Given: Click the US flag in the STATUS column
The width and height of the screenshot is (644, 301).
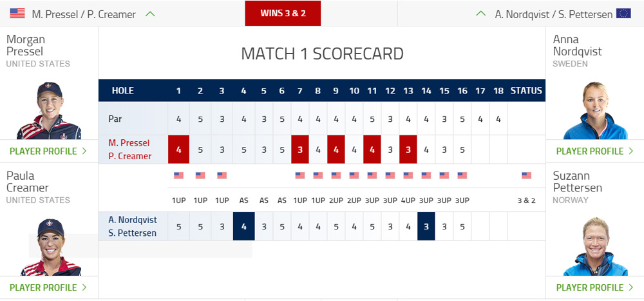Looking at the screenshot, I should [527, 175].
